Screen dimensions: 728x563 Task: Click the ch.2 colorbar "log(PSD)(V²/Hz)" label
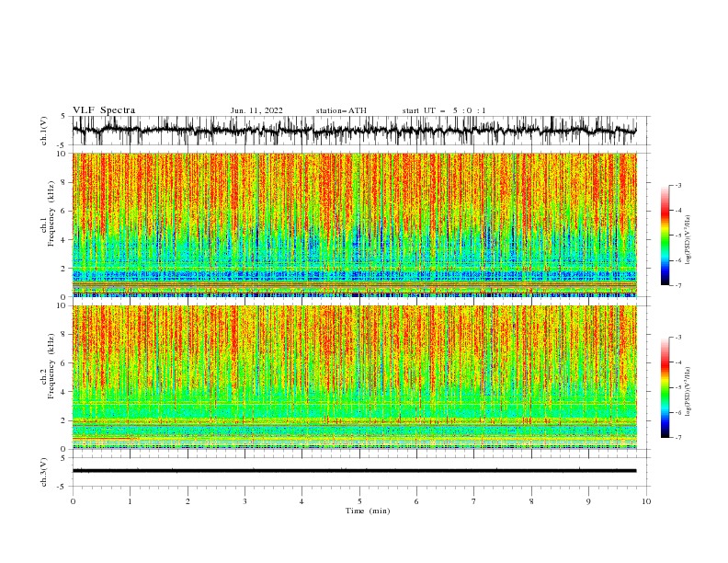click(x=688, y=391)
